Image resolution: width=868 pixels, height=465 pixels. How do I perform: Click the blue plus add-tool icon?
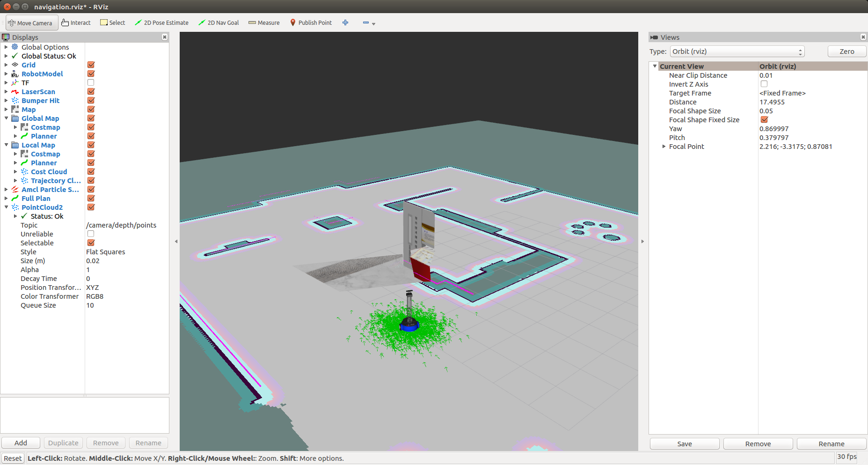pos(345,23)
